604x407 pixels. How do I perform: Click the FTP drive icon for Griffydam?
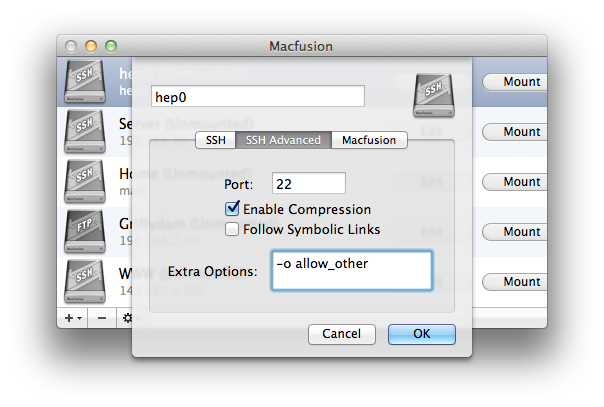tap(85, 231)
